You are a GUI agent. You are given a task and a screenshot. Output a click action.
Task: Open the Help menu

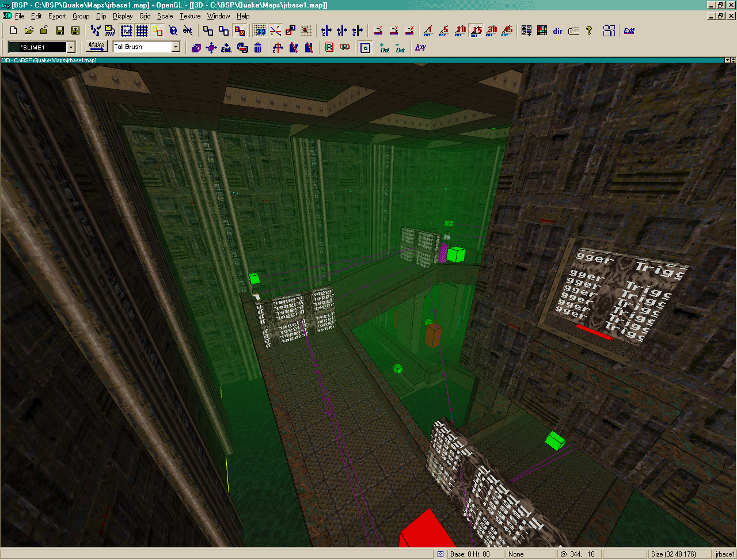[243, 16]
